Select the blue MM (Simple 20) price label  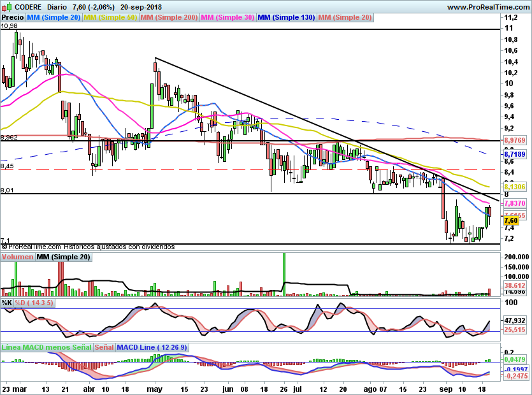(x=54, y=18)
